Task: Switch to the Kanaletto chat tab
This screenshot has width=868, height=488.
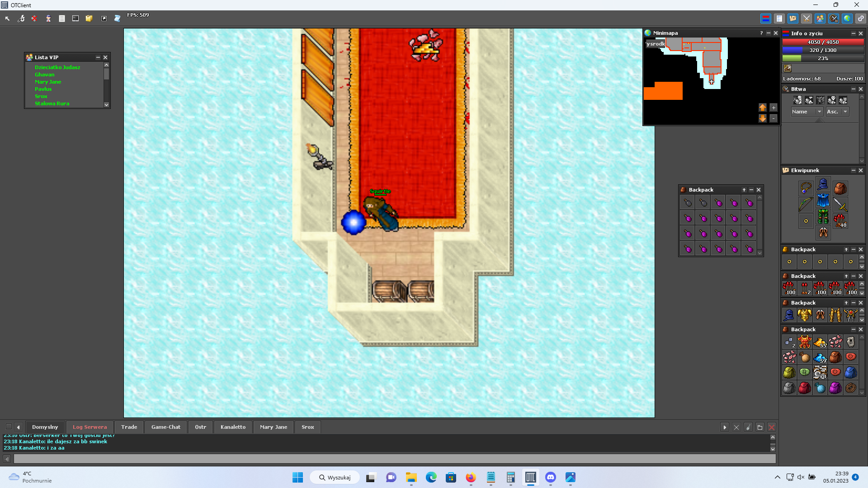Action: click(233, 427)
